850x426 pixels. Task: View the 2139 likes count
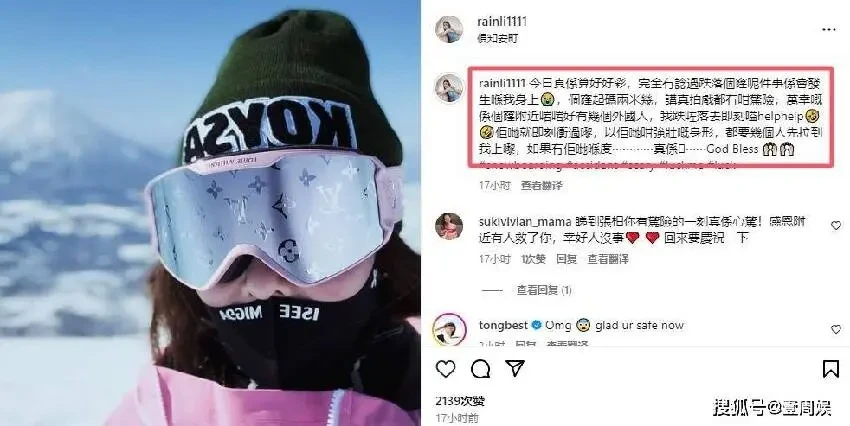tap(460, 401)
